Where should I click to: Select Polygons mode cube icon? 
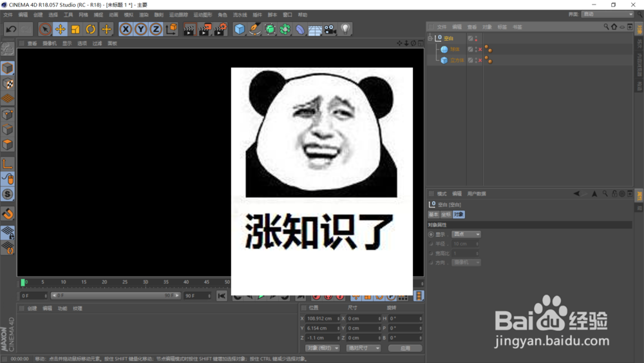[7, 144]
